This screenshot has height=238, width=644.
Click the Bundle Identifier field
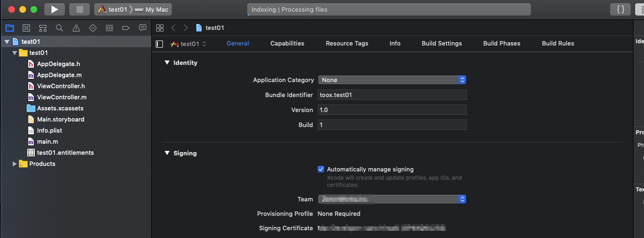tap(392, 95)
